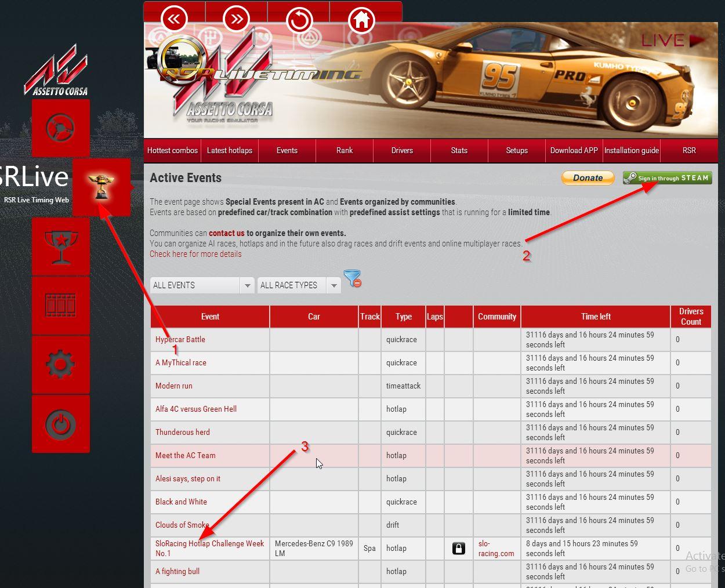Open the A MyThical race event
The width and height of the screenshot is (725, 588).
181,362
